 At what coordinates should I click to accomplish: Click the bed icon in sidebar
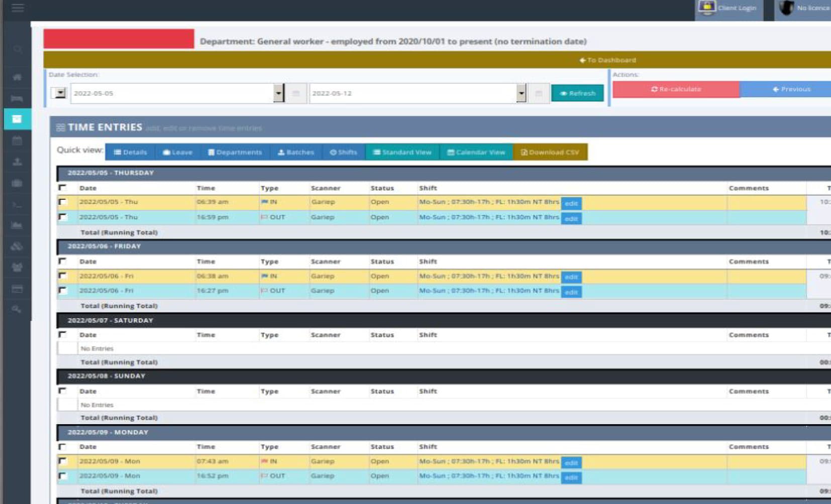pos(17,98)
